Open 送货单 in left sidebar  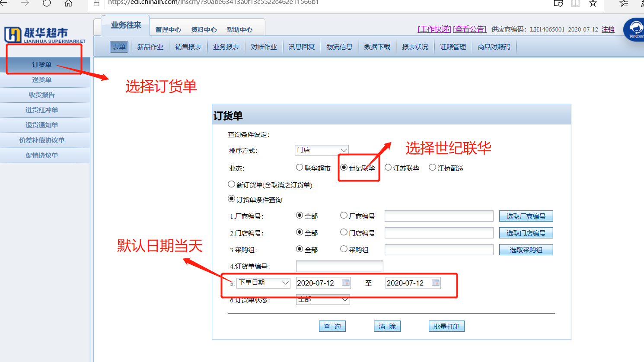click(45, 79)
